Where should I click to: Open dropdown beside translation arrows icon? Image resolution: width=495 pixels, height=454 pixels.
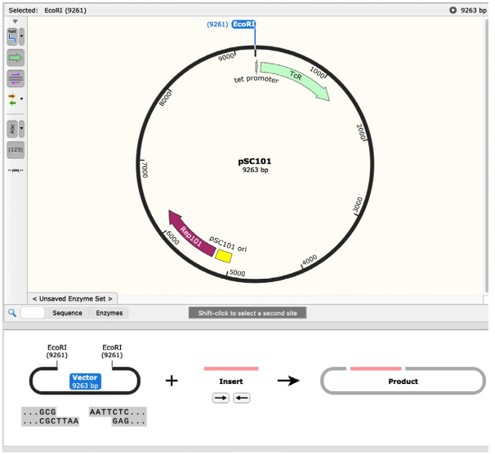point(22,99)
